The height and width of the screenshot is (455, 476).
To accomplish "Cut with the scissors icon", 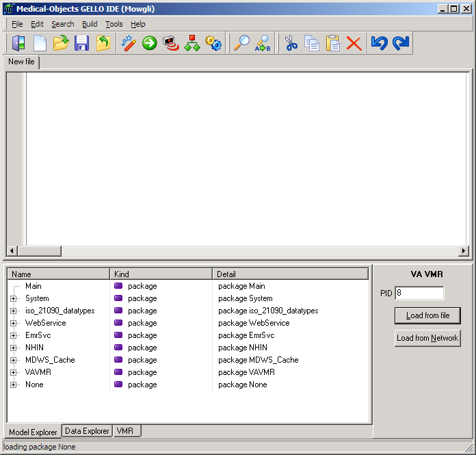I will coord(291,43).
